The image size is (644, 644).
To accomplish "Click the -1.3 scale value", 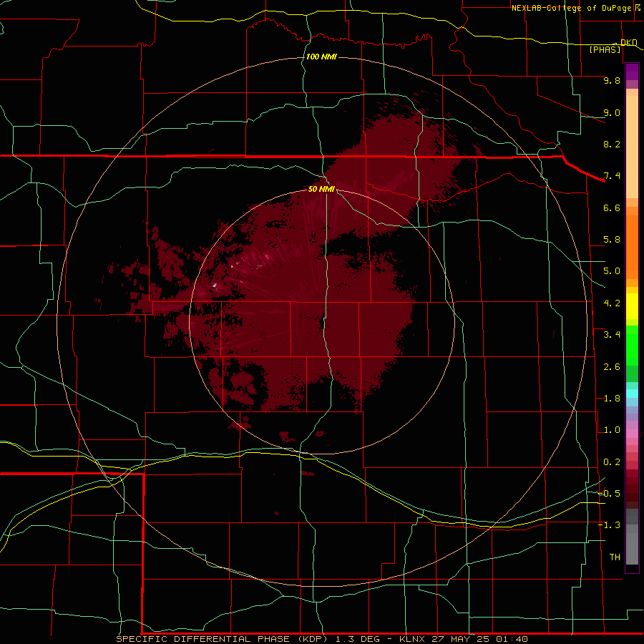I will pos(609,525).
